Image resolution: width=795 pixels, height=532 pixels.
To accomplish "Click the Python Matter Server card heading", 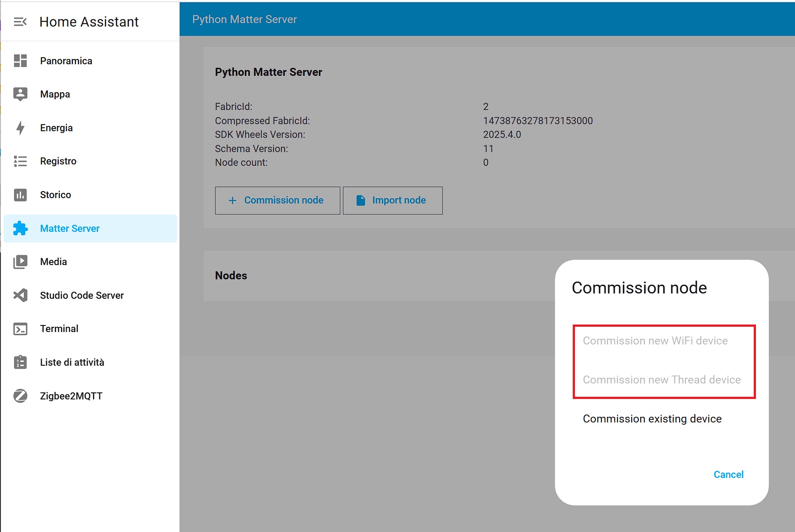I will [x=268, y=72].
